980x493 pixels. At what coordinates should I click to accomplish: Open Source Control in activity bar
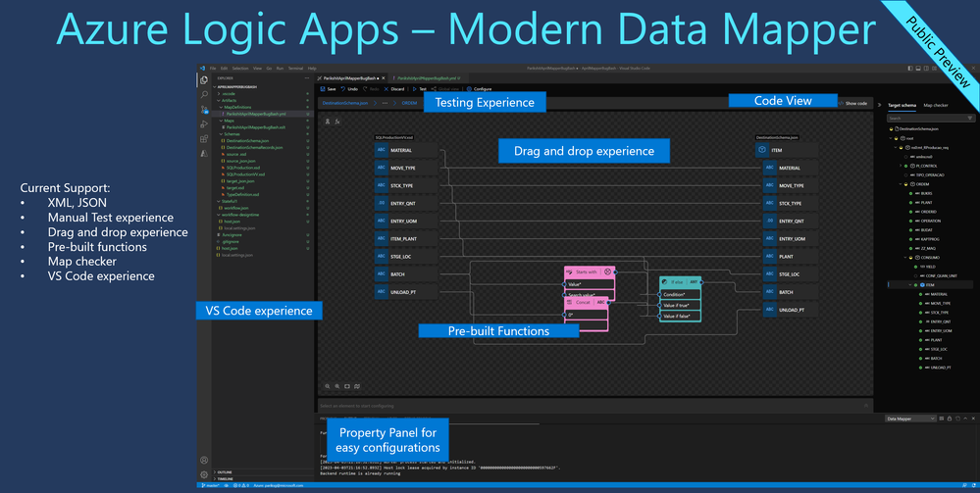pyautogui.click(x=204, y=110)
